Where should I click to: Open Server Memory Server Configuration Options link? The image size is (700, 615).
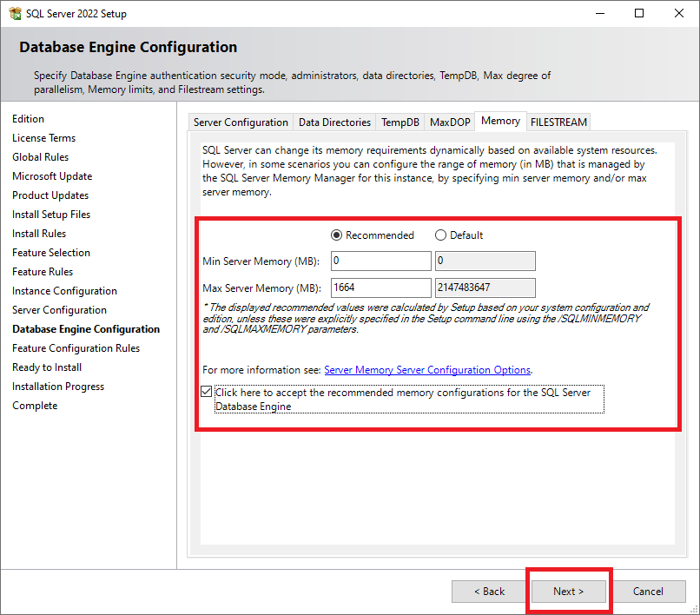(x=427, y=370)
